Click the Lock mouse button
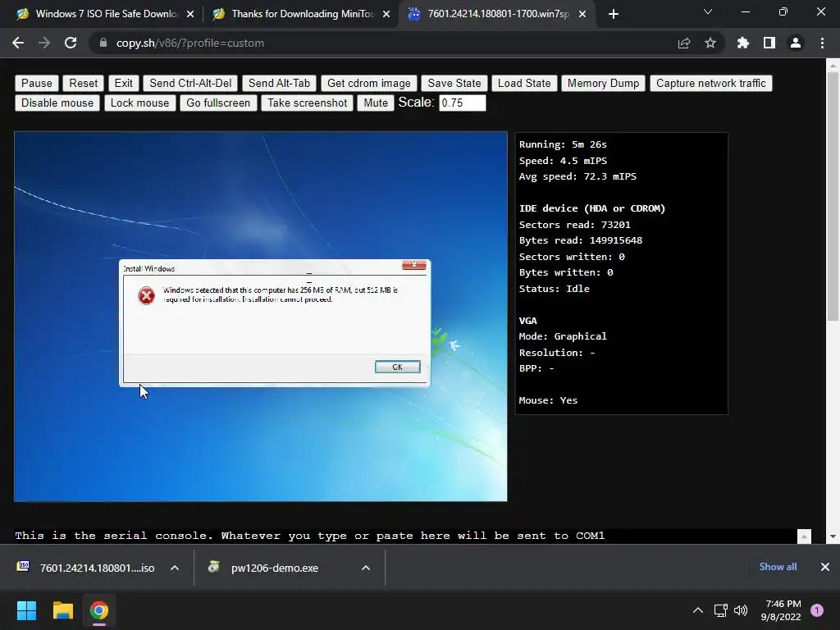This screenshot has height=630, width=840. click(139, 103)
